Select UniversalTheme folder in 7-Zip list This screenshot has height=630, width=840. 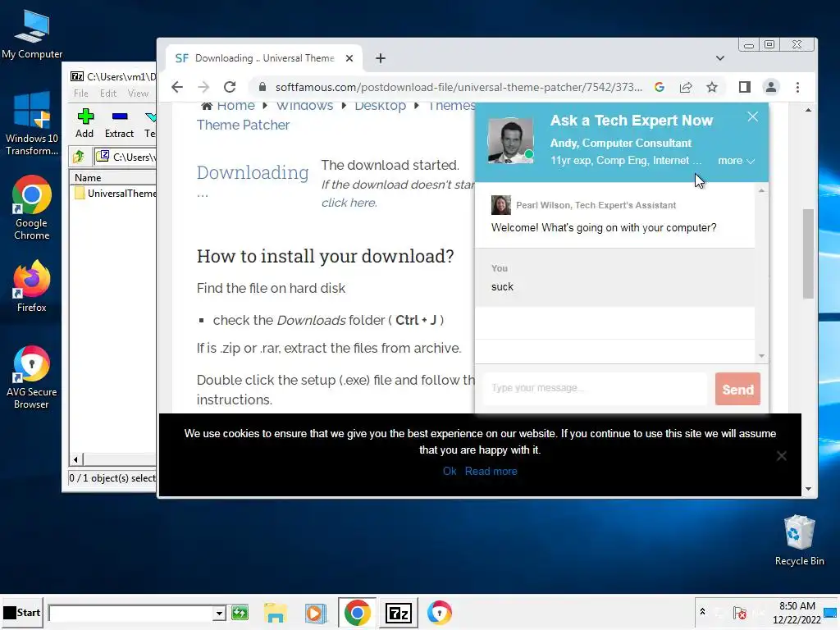pos(115,194)
